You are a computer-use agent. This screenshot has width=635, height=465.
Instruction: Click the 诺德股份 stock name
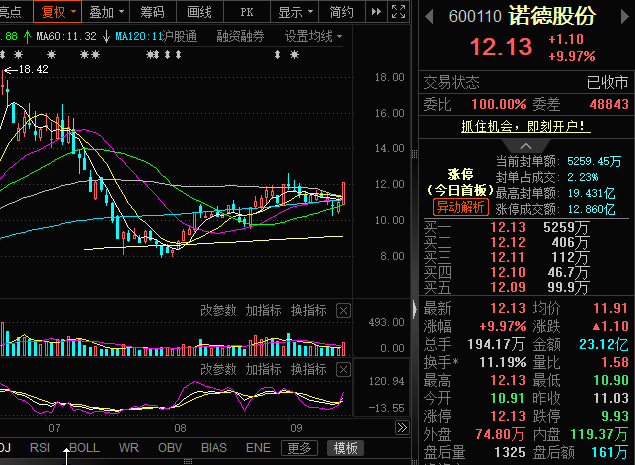click(x=552, y=16)
